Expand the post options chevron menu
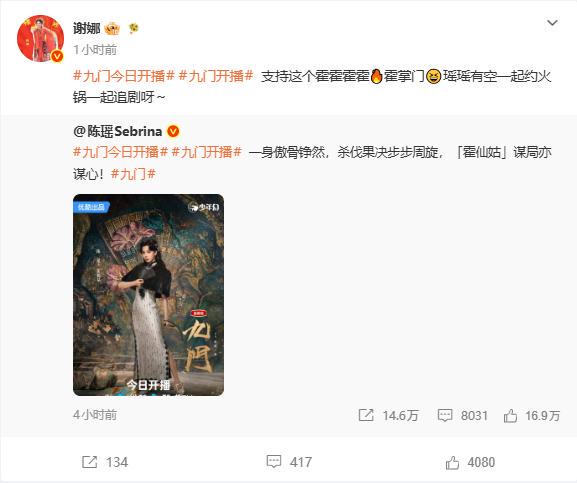577x483 pixels. pyautogui.click(x=552, y=23)
